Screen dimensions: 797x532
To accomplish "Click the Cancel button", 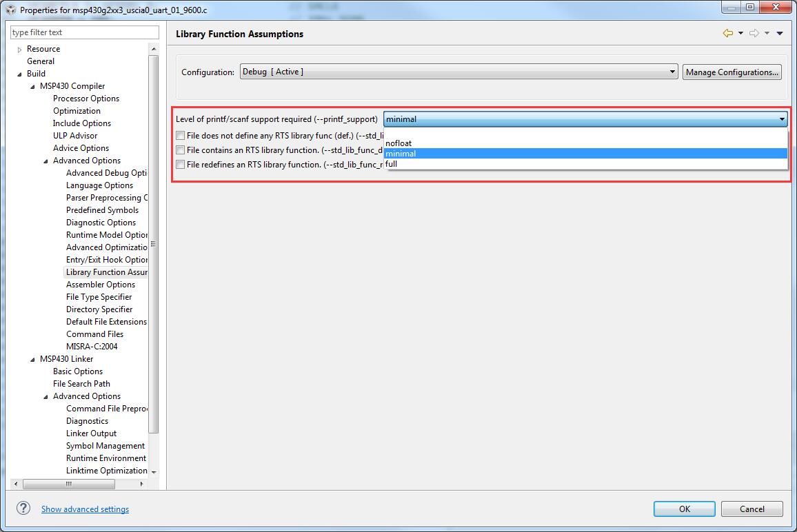I will click(751, 509).
